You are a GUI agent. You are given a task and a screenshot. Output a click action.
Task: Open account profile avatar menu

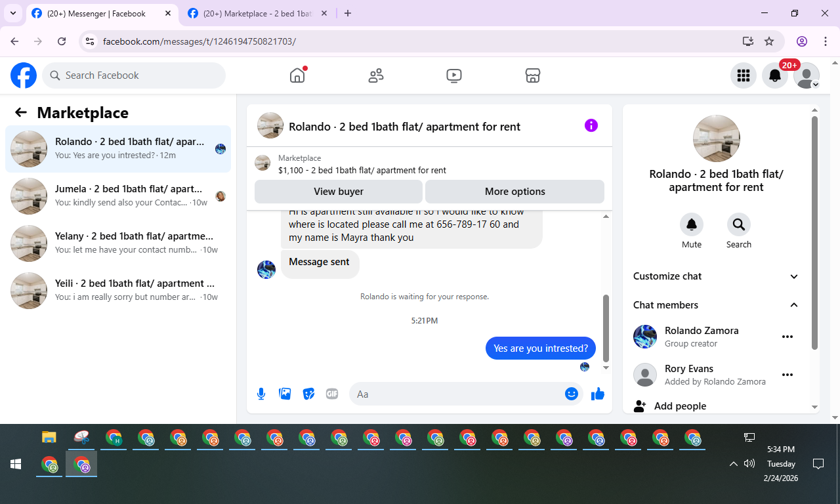807,75
